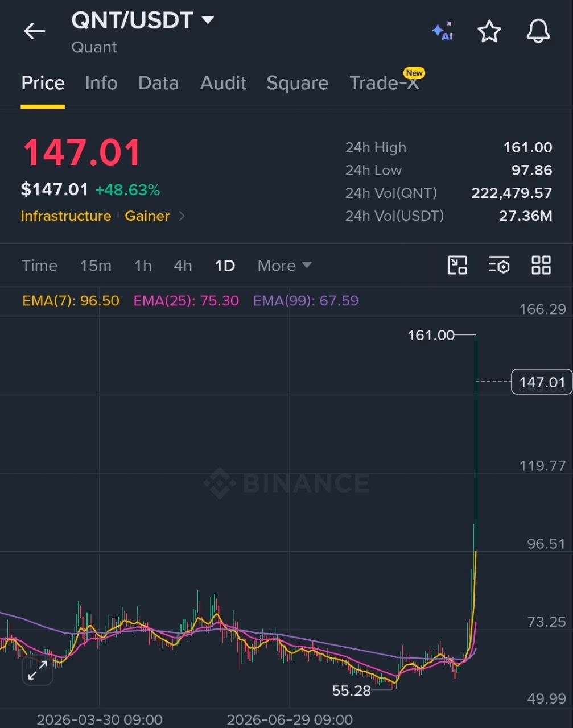Select the 4h interval
Image resolution: width=573 pixels, height=728 pixels.
pos(183,266)
